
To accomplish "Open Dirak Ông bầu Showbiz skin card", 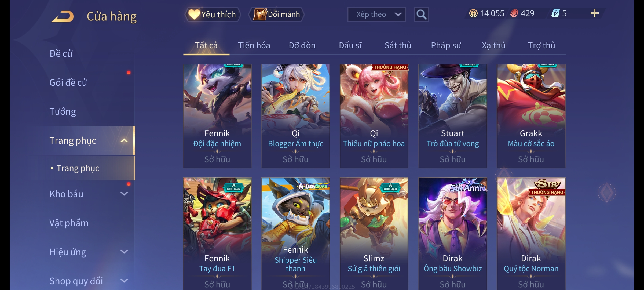I will (x=453, y=234).
